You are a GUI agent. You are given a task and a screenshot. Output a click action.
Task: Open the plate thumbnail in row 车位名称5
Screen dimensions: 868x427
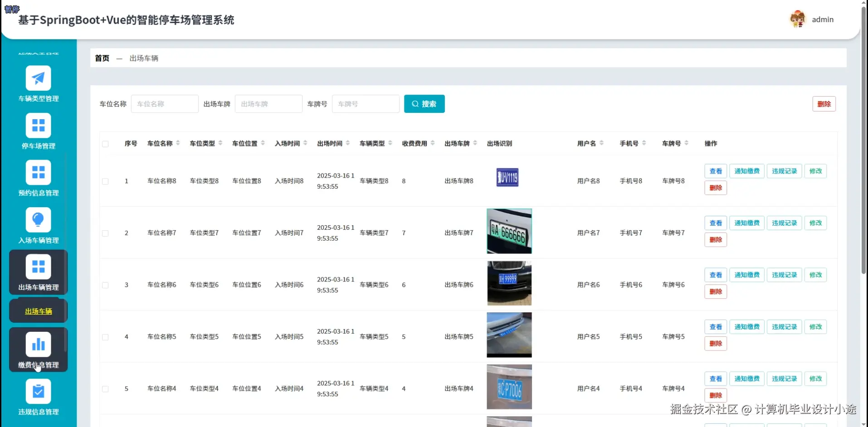[x=509, y=335]
